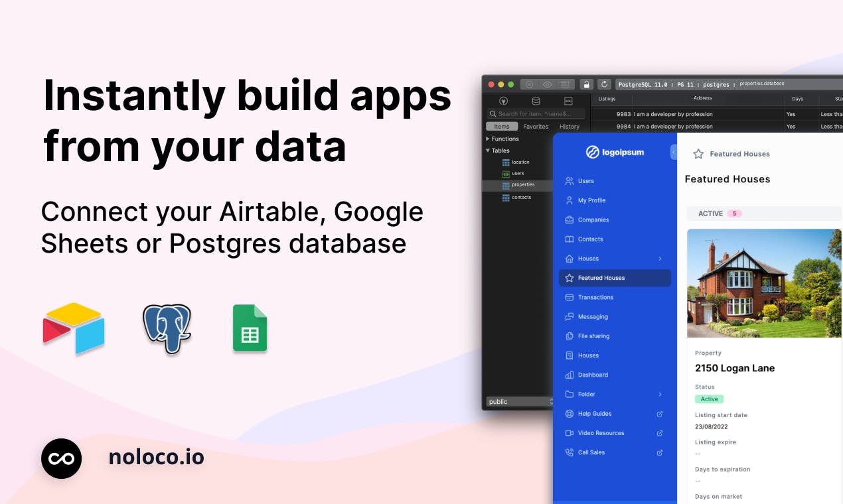Open the SQL query icon
Viewport: 843px width, 504px height.
point(568,101)
